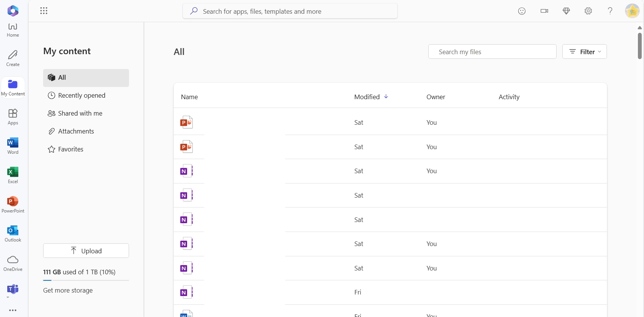Image resolution: width=644 pixels, height=317 pixels.
Task: Expand the Filter dropdown
Action: [584, 52]
